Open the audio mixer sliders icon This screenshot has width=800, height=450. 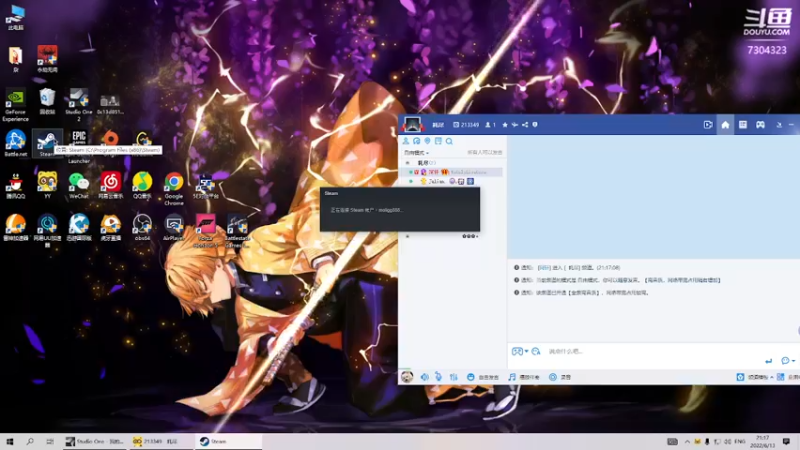pos(453,377)
